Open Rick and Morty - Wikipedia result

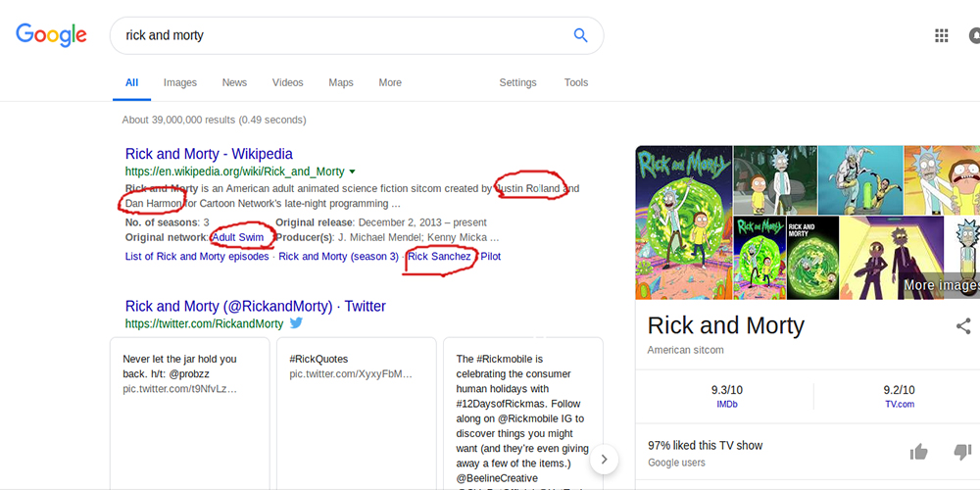(209, 154)
